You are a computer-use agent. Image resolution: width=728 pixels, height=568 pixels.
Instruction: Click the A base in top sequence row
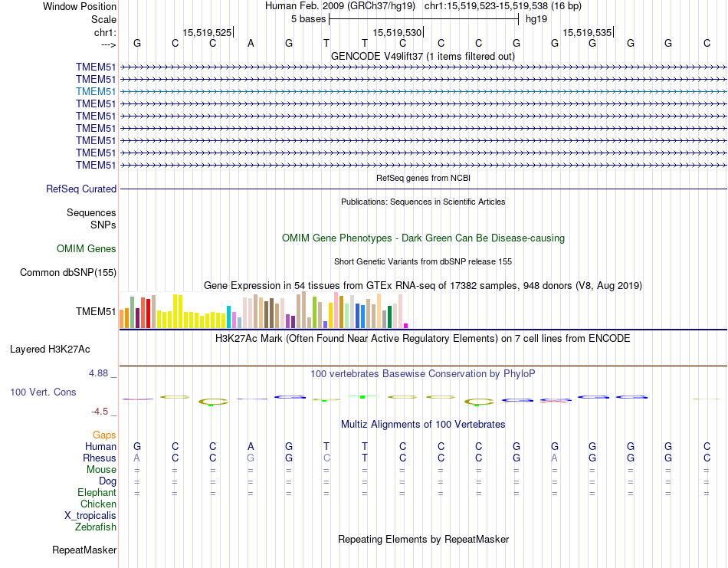pos(251,43)
